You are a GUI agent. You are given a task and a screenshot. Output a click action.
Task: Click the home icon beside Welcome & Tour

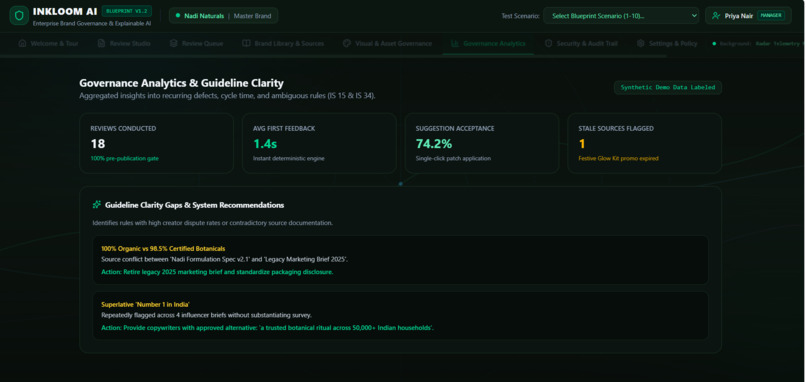pyautogui.click(x=22, y=44)
